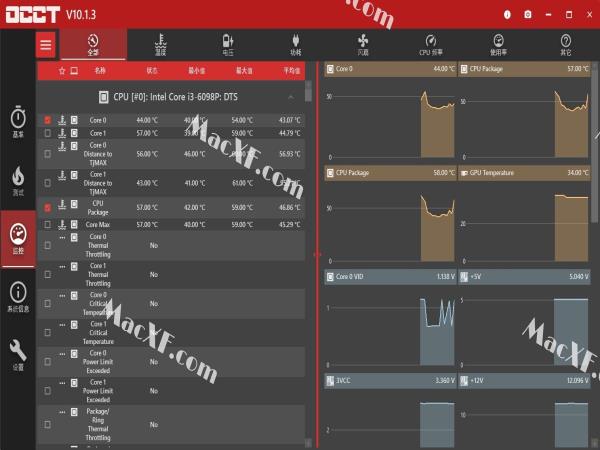
Task: Sort by the 平均值 average column header
Action: point(292,71)
